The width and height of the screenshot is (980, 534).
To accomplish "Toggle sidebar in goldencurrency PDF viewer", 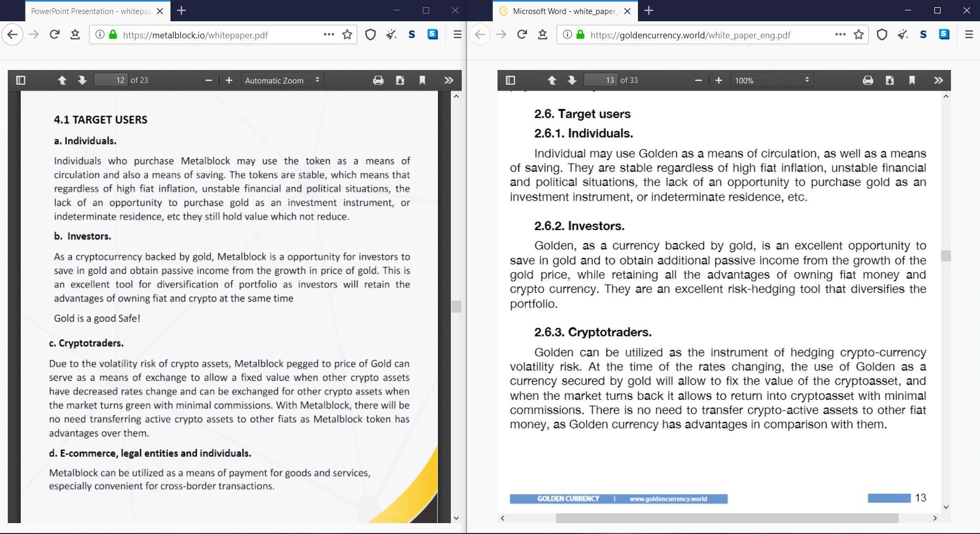I will coord(510,80).
